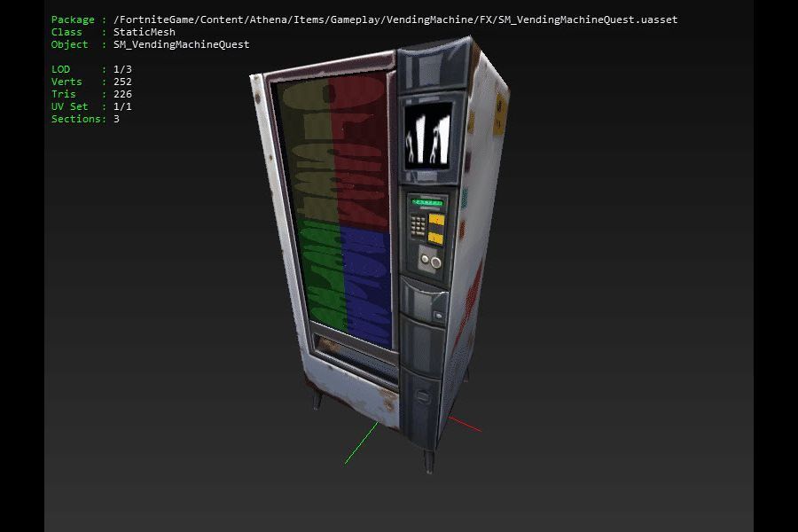Select object name 'SM_VendingMachineQuest'
The height and width of the screenshot is (532, 798).
coord(182,45)
